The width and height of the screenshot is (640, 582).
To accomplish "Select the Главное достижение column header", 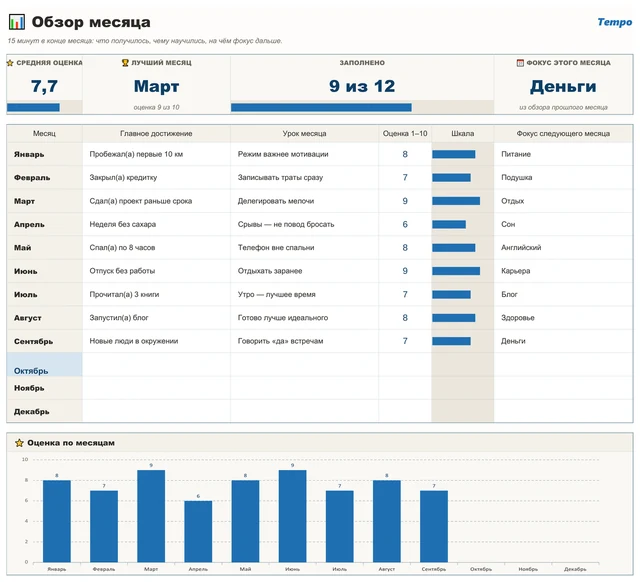I will [156, 133].
